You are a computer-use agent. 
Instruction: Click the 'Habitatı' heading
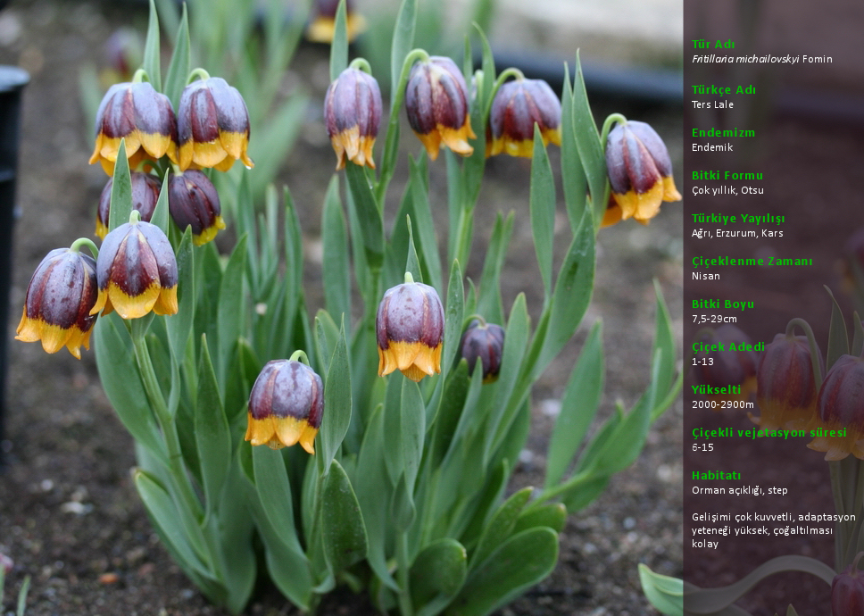[716, 475]
